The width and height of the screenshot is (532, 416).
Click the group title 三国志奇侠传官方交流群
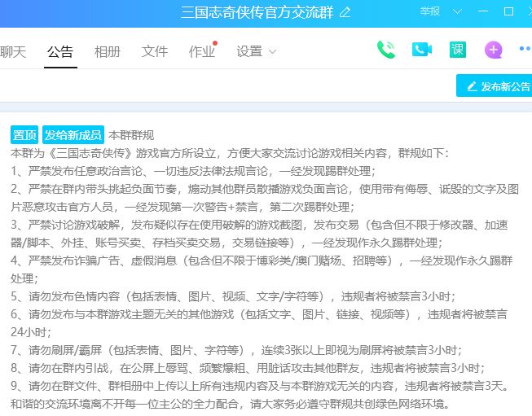tap(257, 12)
